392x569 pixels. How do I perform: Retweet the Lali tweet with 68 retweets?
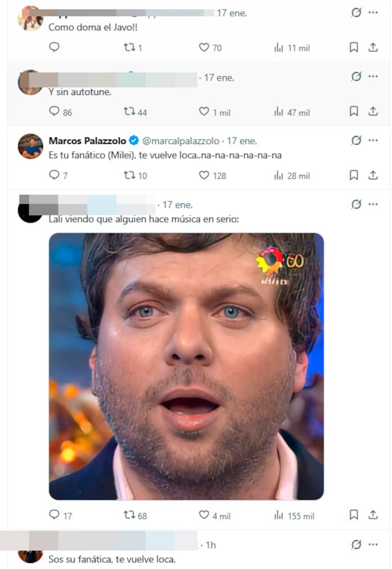135,515
